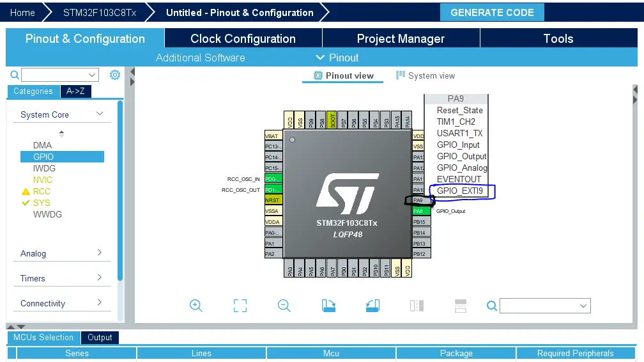Image resolution: width=644 pixels, height=362 pixels.
Task: Open the Project Manager tab
Action: click(401, 38)
